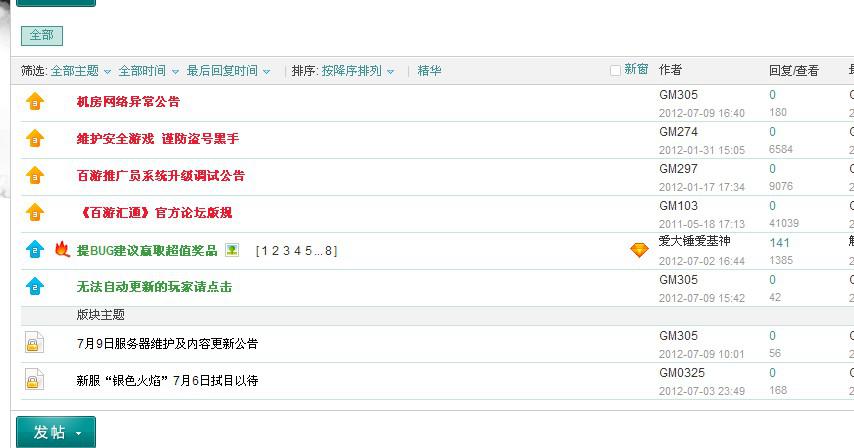Image resolution: width=854 pixels, height=448 pixels.
Task: Click the 发帖 button at the bottom
Action: tap(56, 432)
